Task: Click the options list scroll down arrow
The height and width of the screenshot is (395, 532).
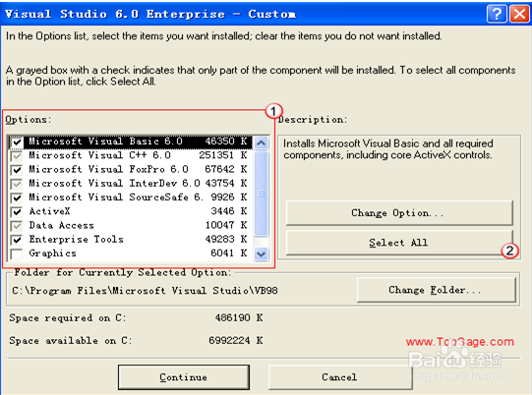Action: click(261, 254)
